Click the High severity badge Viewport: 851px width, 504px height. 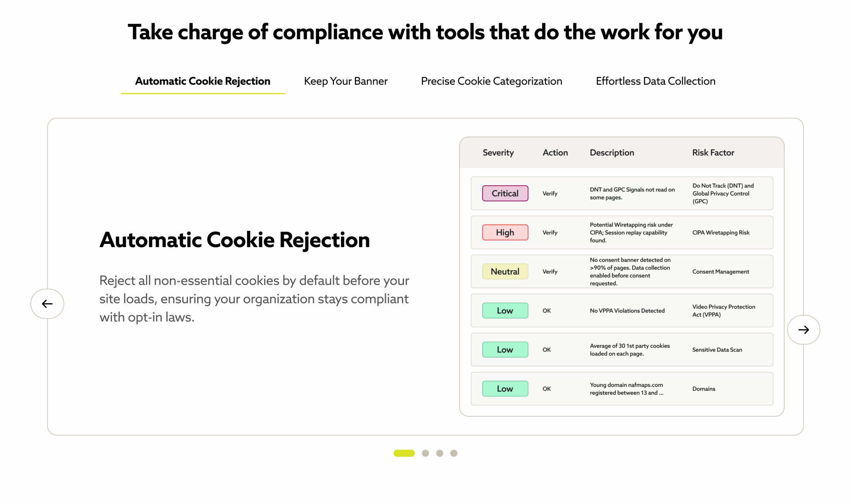click(505, 232)
